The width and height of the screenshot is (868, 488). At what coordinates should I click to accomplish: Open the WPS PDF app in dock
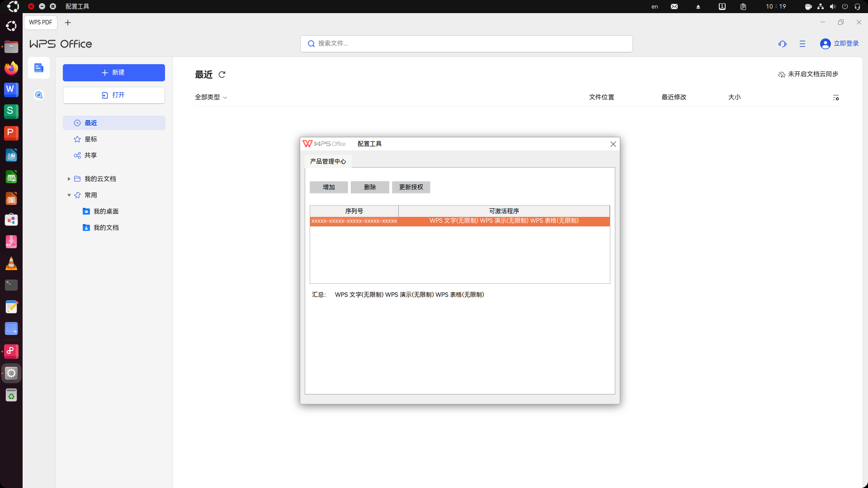click(11, 351)
